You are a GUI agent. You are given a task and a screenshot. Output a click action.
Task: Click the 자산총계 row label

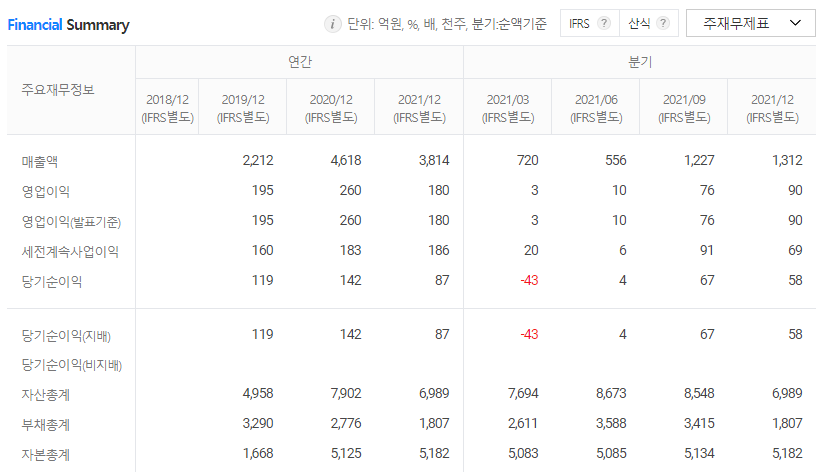[46, 394]
